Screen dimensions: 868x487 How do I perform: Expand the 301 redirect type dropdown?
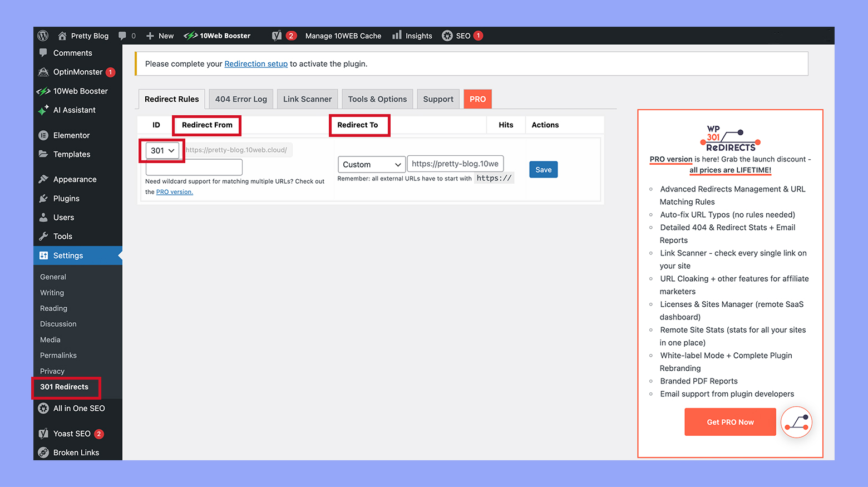pyautogui.click(x=162, y=150)
